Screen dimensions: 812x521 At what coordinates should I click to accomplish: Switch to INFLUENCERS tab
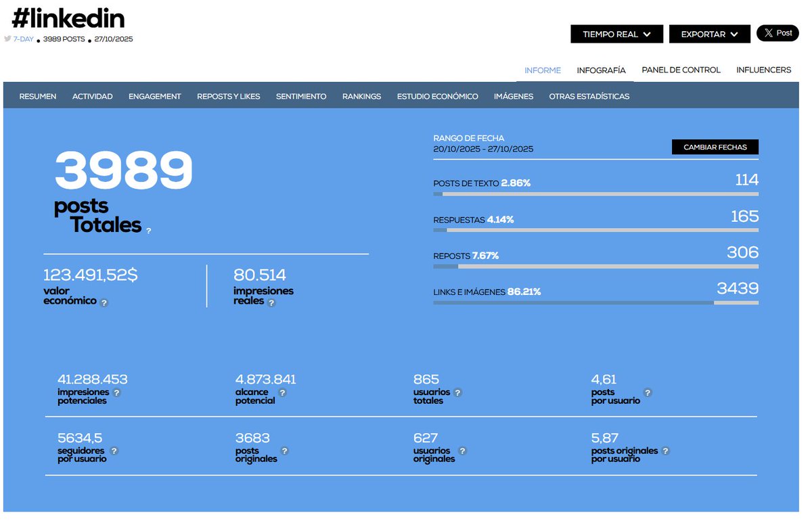tap(763, 70)
